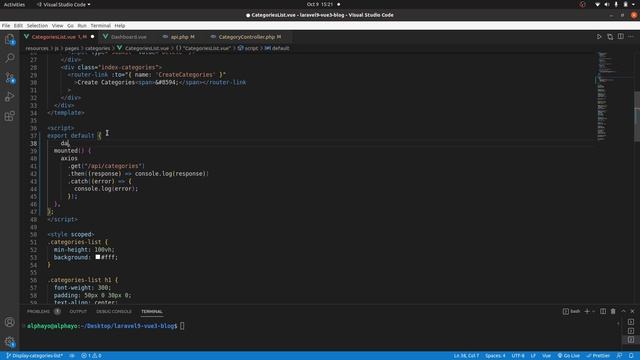Image resolution: width=640 pixels, height=360 pixels.
Task: Open the File menu
Action: pos(6,25)
